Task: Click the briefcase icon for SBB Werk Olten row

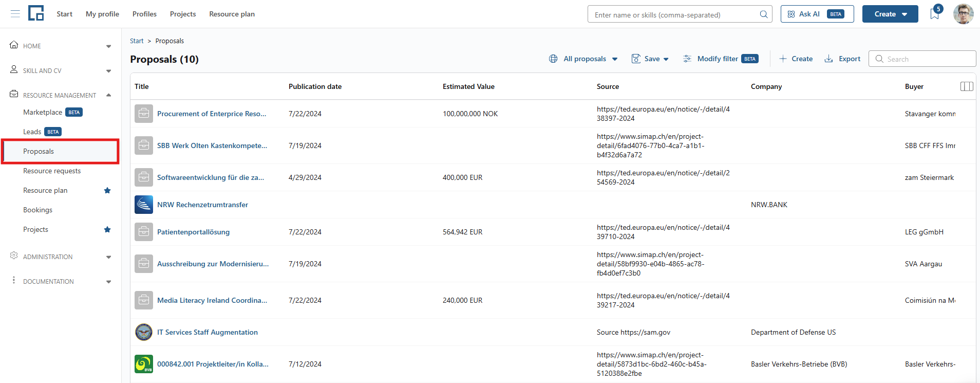Action: point(144,145)
